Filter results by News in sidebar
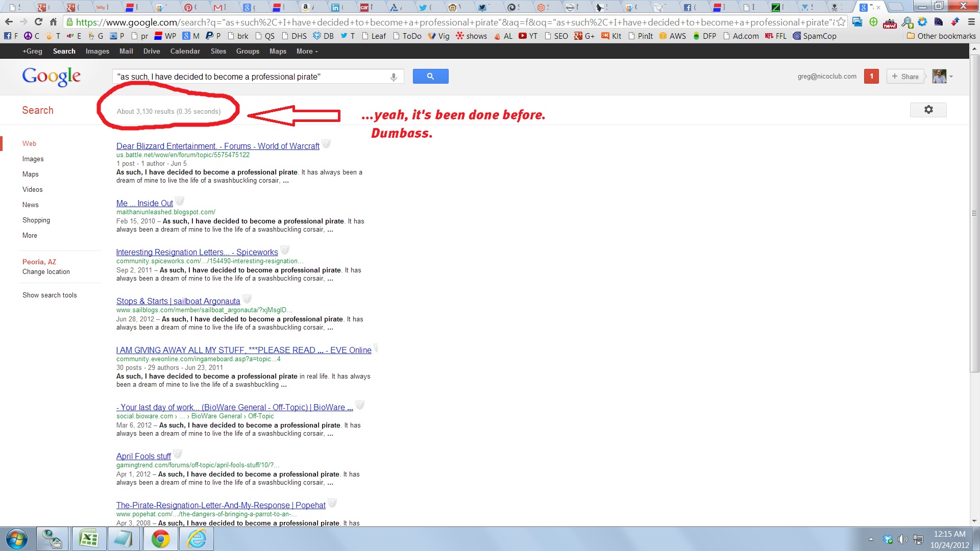The width and height of the screenshot is (980, 551). coord(31,205)
